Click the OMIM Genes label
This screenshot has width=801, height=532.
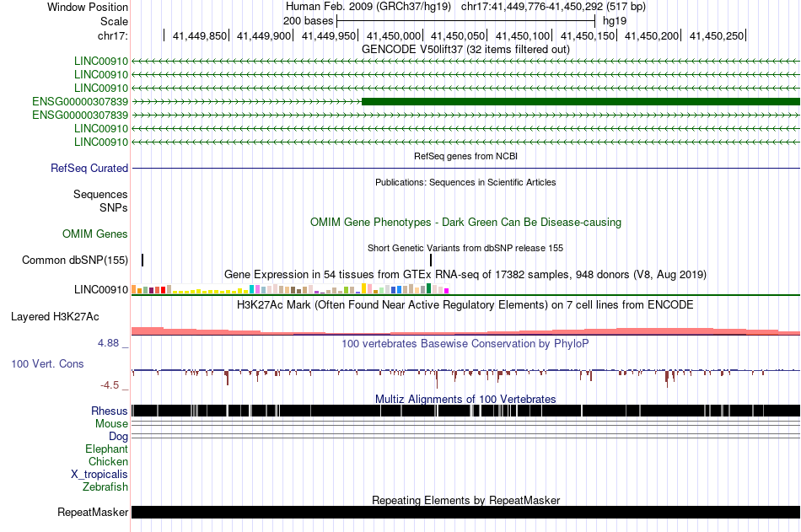click(x=95, y=234)
